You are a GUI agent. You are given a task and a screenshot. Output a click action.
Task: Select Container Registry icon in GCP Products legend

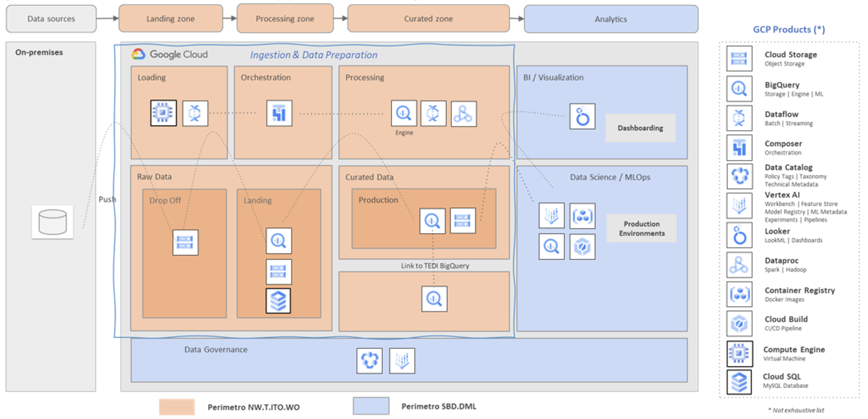(x=739, y=294)
